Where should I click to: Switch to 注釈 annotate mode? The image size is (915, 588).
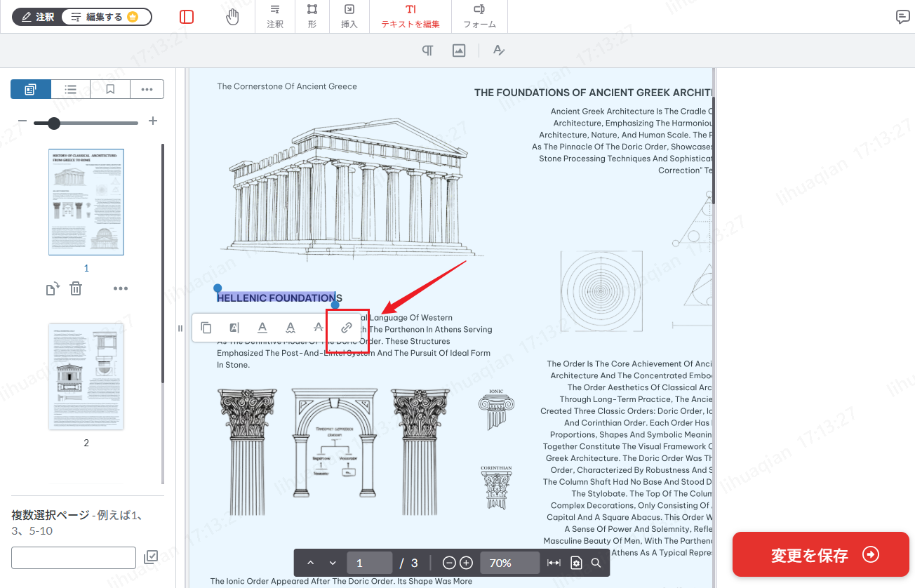point(36,17)
